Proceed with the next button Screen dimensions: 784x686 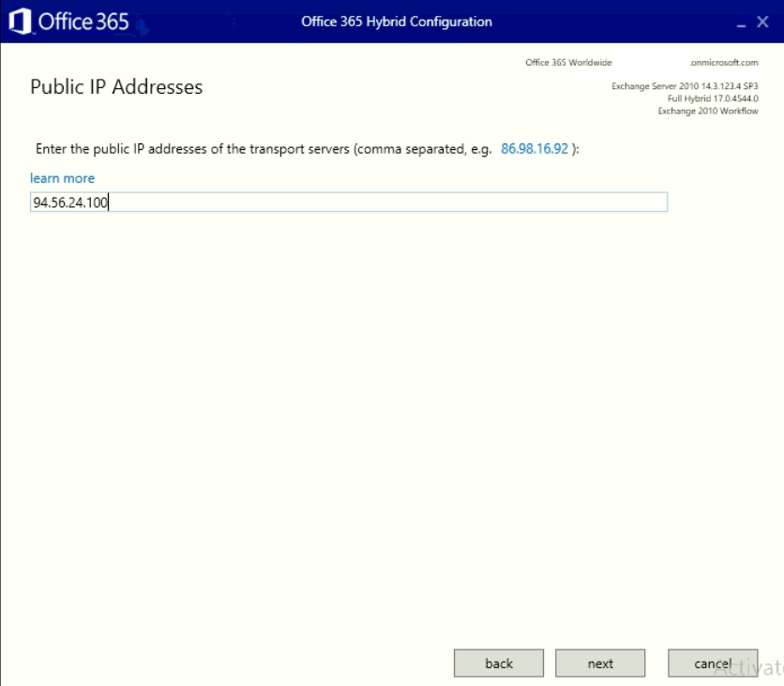tap(600, 663)
